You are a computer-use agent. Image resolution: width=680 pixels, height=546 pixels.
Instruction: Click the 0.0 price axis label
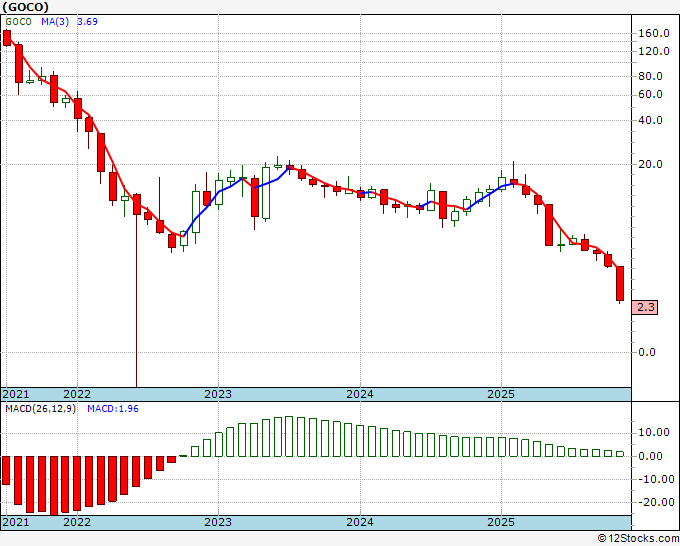pos(647,352)
